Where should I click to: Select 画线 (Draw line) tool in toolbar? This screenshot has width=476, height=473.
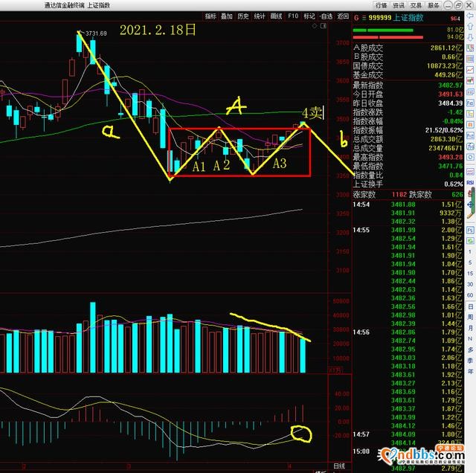pyautogui.click(x=277, y=15)
